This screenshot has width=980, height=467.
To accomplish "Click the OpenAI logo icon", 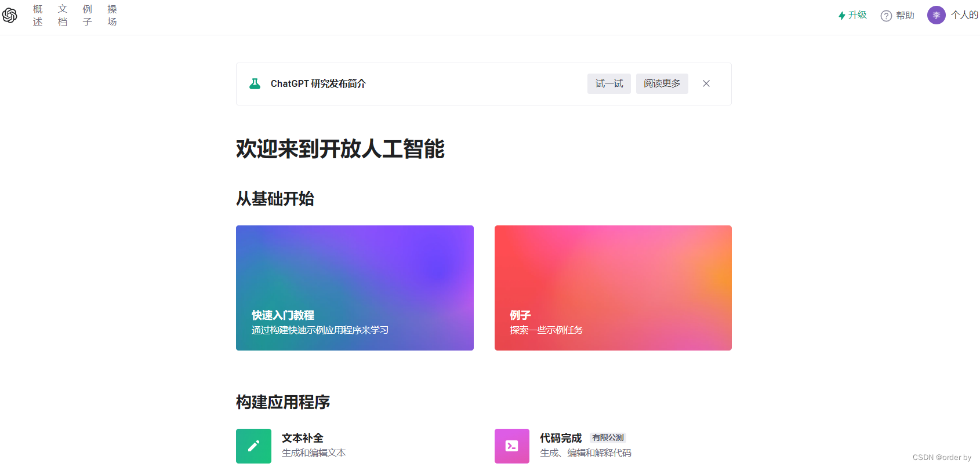I will 9,16.
